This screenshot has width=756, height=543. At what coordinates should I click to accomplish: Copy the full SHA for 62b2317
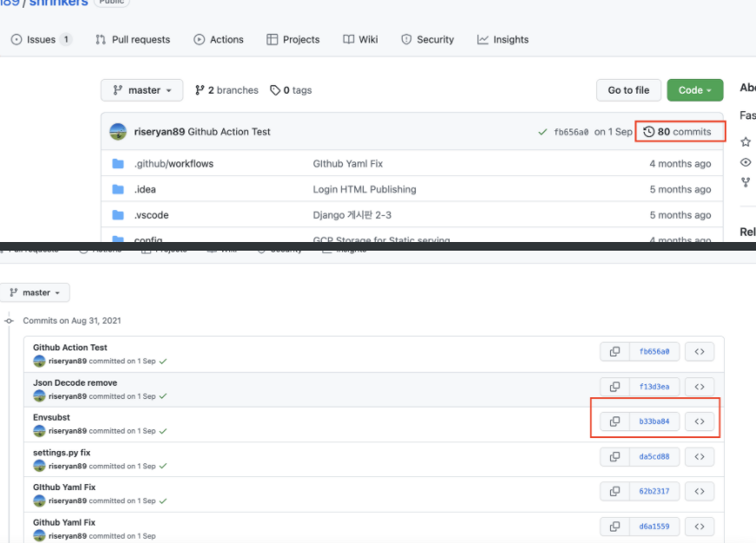615,492
